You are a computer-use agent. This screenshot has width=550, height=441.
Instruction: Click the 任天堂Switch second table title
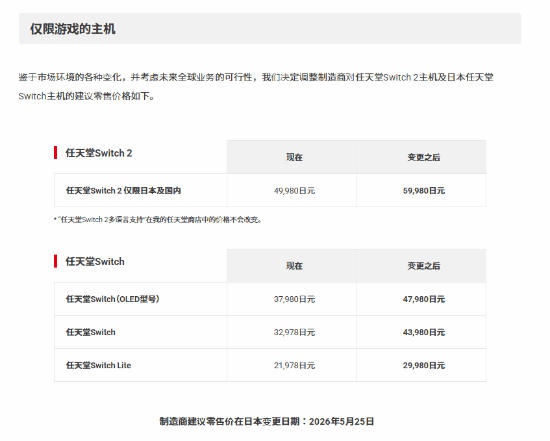(x=95, y=261)
